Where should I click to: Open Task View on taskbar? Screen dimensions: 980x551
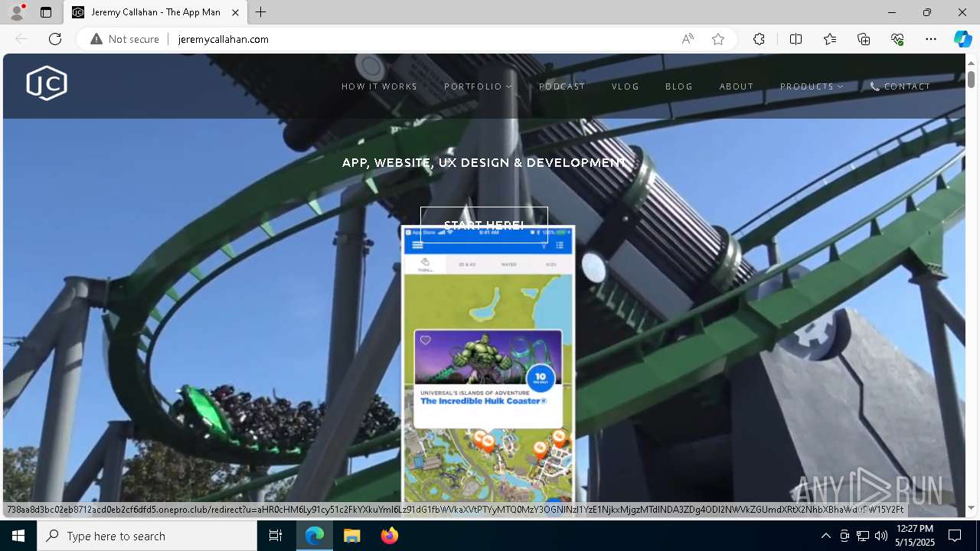coord(276,536)
